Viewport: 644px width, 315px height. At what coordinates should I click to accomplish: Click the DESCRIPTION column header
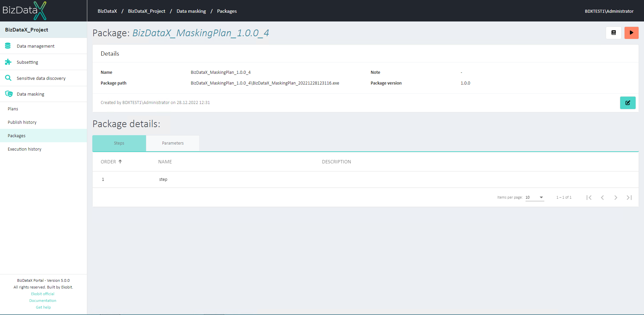point(337,162)
